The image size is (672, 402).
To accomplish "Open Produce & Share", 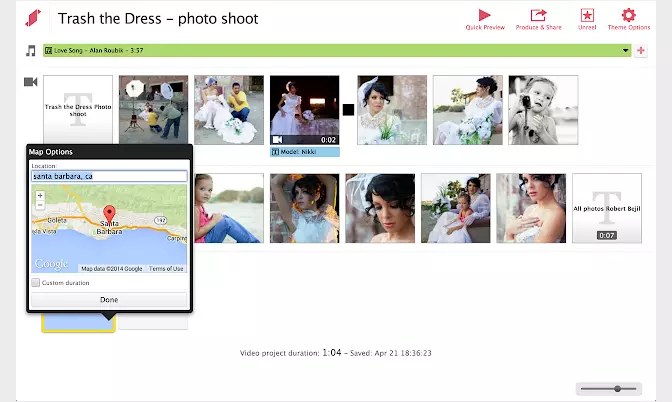I will coord(538,19).
